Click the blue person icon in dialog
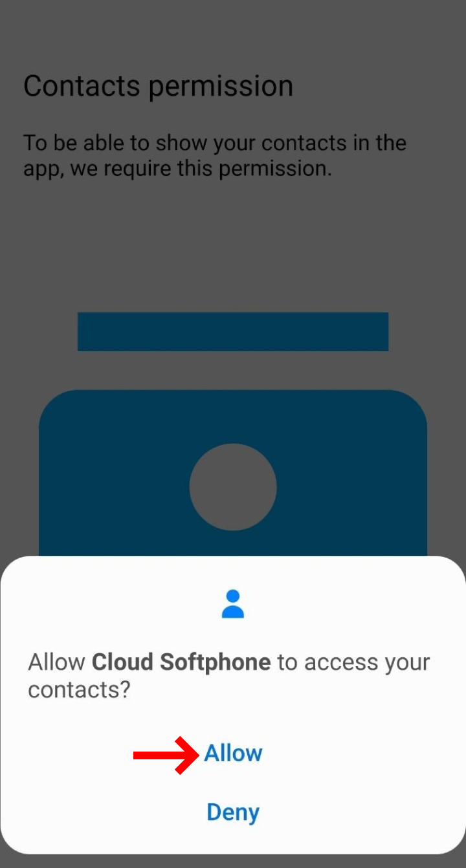Image resolution: width=466 pixels, height=868 pixels. (233, 604)
